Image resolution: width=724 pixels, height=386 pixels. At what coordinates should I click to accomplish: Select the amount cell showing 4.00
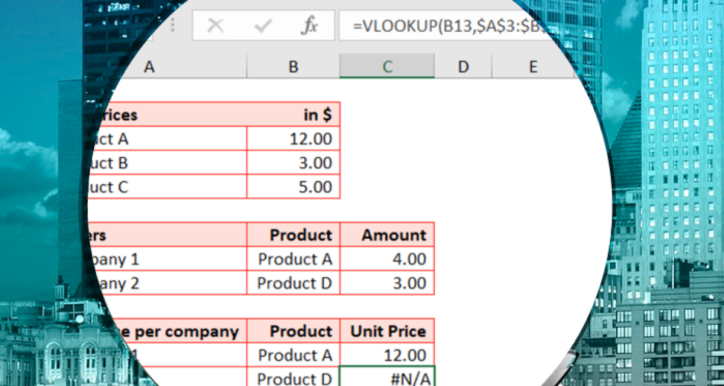pyautogui.click(x=387, y=259)
